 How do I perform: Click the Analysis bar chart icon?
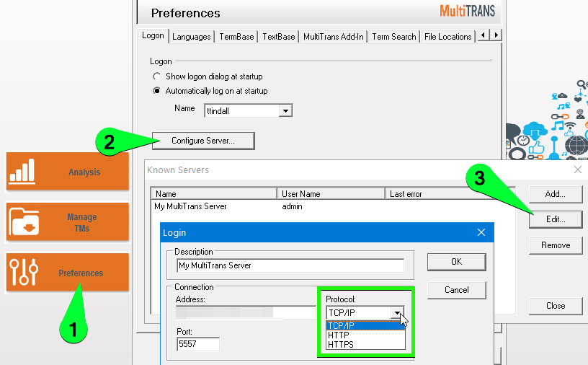coord(22,171)
